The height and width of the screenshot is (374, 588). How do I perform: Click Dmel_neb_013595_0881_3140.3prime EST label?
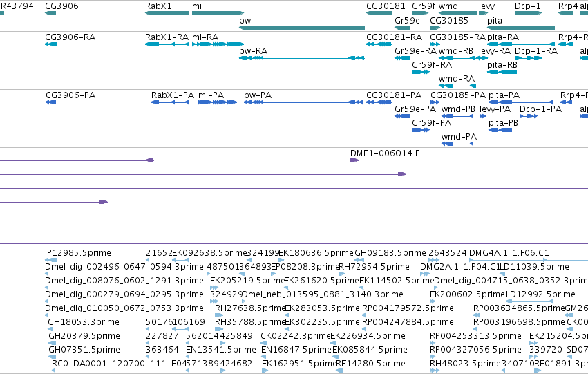click(x=323, y=295)
